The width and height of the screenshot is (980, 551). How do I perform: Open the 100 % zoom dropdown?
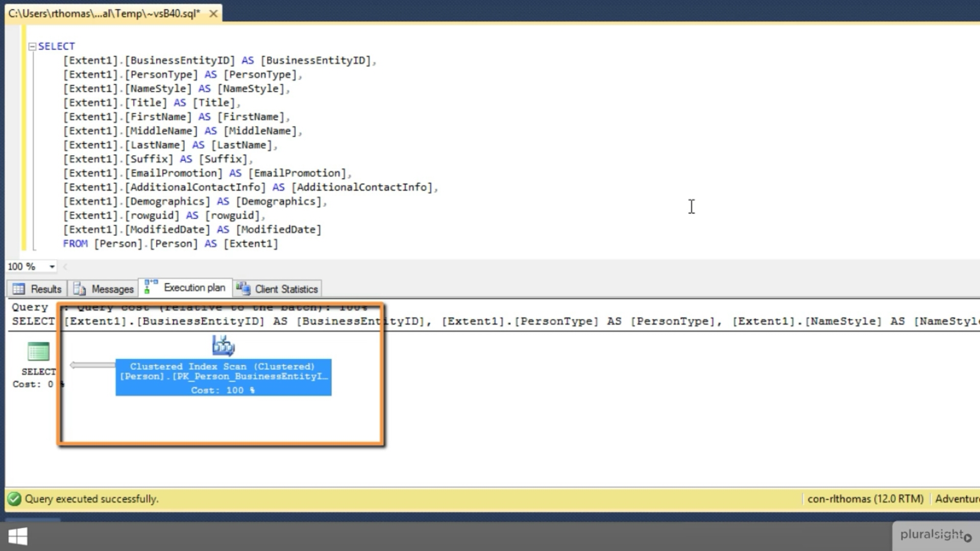(x=52, y=266)
